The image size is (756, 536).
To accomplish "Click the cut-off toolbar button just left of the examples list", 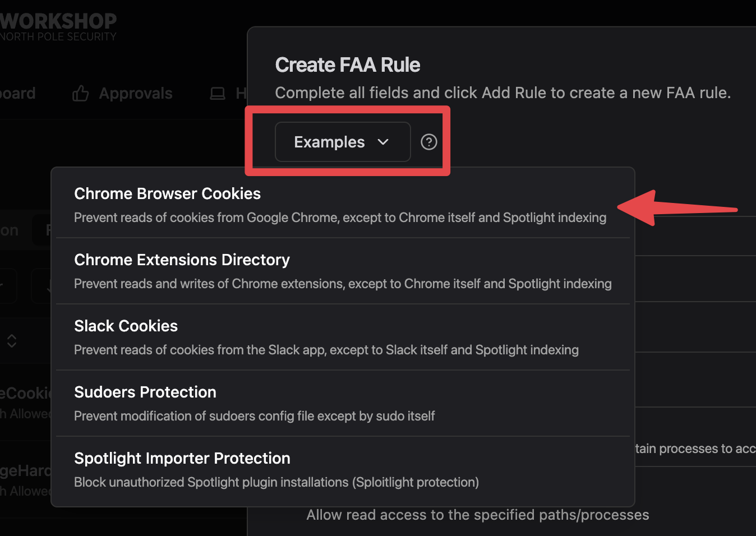I will [41, 286].
